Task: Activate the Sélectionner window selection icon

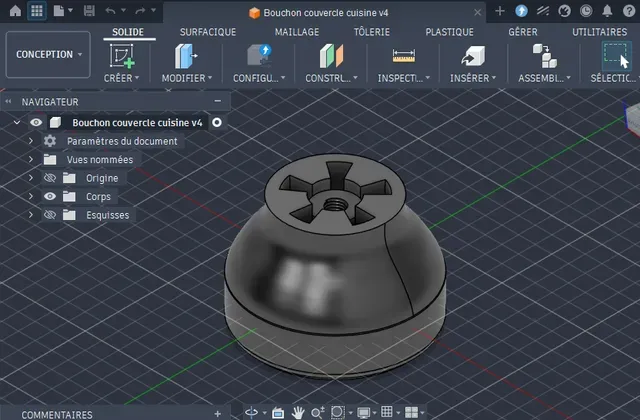Action: [x=616, y=56]
